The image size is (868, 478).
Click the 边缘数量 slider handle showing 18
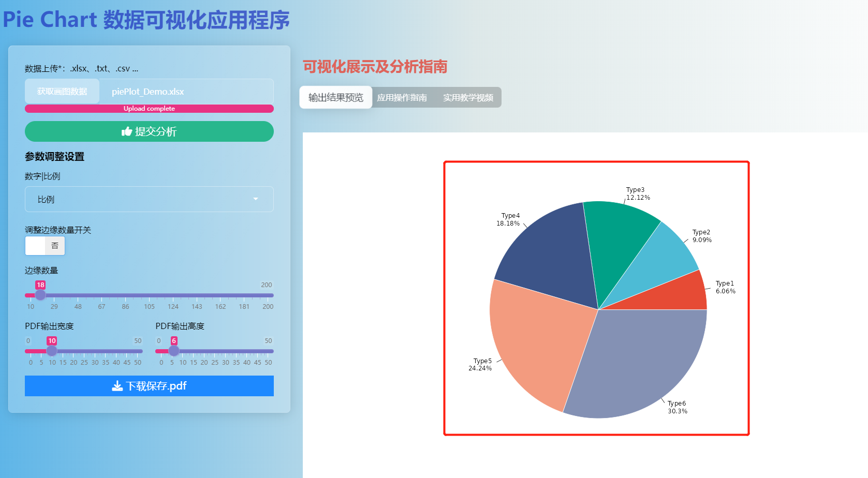coord(41,295)
